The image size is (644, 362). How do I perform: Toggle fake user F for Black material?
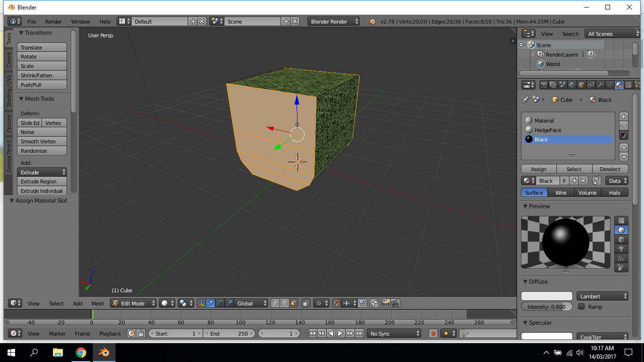click(564, 181)
